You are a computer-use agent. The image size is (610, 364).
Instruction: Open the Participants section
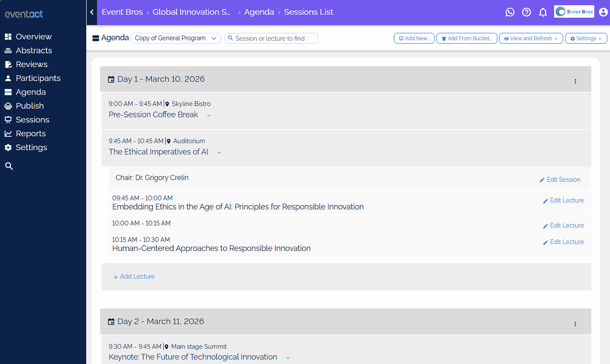pyautogui.click(x=38, y=78)
